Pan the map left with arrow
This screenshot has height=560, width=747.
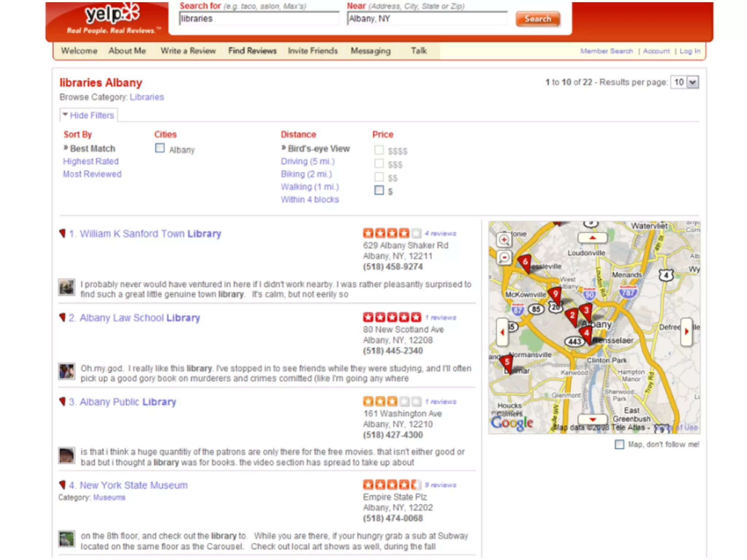502,332
